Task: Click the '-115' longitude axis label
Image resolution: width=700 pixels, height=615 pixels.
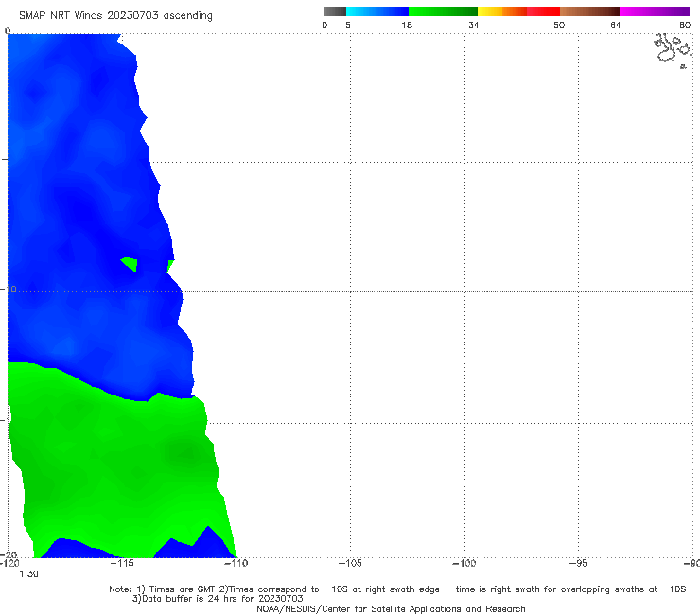Action: point(122,563)
